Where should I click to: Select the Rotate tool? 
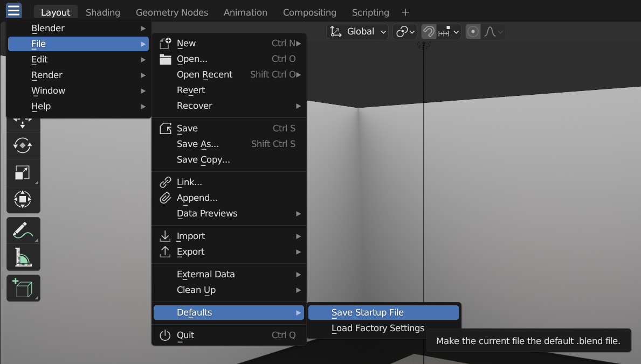23,145
